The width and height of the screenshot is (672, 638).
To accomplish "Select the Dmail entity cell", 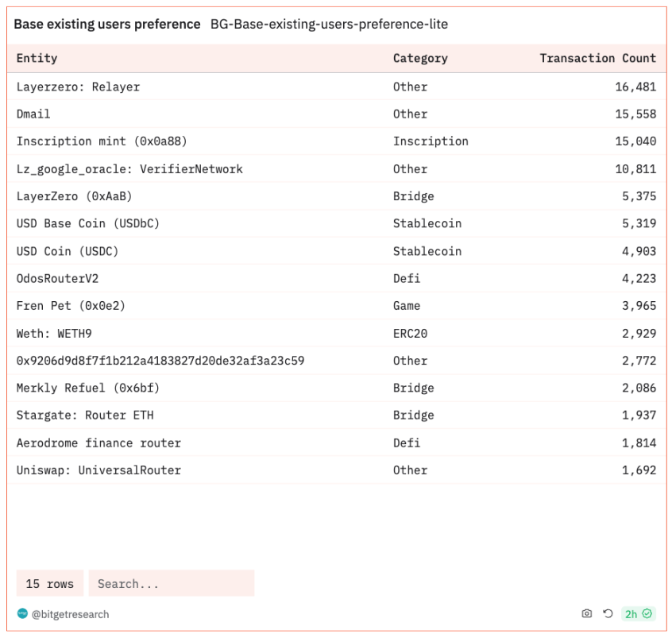I will coord(33,114).
